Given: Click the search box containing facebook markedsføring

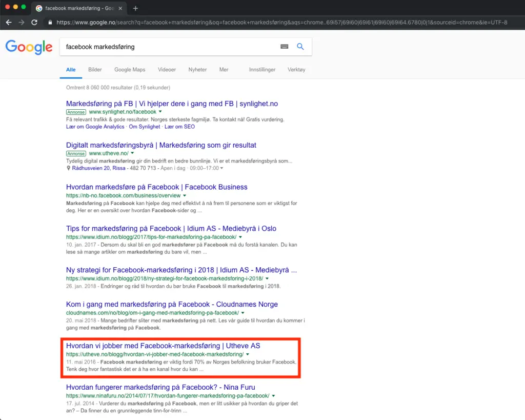Looking at the screenshot, I should [x=186, y=47].
